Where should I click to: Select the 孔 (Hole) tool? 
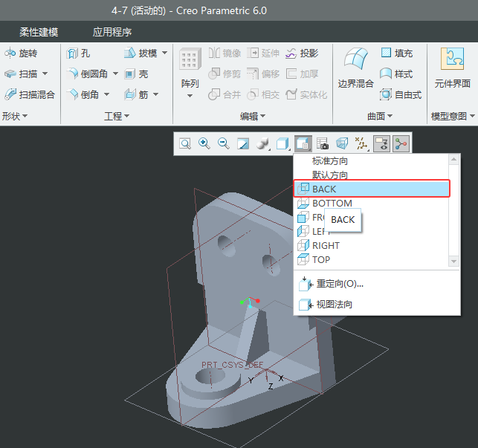78,53
